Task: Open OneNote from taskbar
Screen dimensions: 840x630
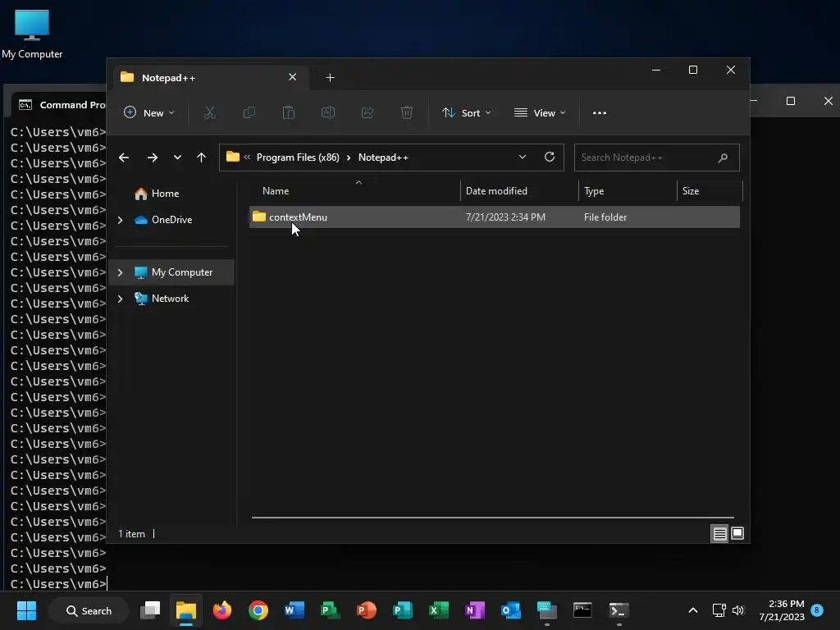Action: point(475,610)
